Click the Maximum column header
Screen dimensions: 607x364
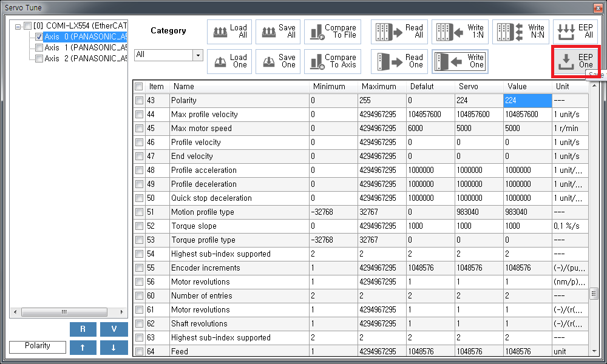[x=381, y=86]
